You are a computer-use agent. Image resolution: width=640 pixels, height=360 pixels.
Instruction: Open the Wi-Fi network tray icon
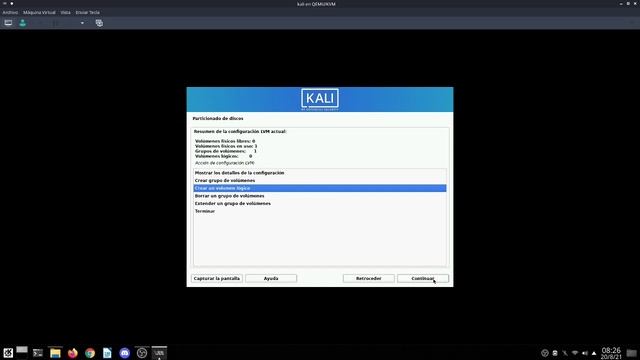[575, 353]
